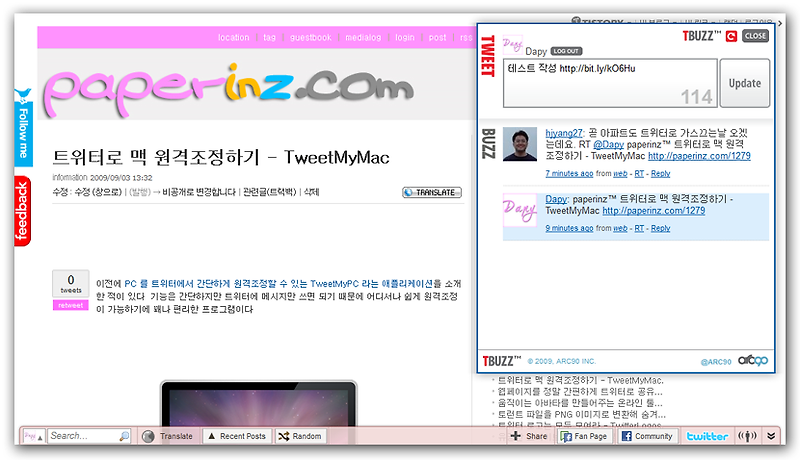The height and width of the screenshot is (460, 800).
Task: Close the TBUZZ panel
Action: click(x=755, y=36)
